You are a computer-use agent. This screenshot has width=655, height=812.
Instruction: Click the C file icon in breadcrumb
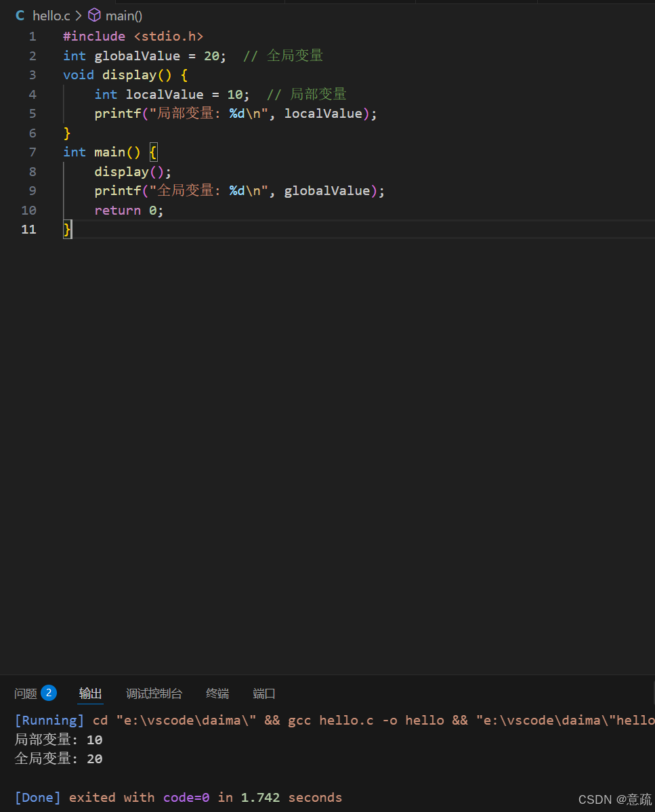click(20, 16)
